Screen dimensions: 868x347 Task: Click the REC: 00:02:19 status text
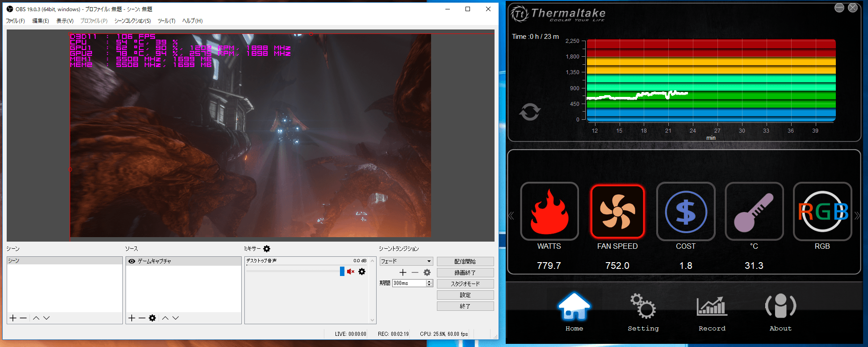[x=393, y=334]
